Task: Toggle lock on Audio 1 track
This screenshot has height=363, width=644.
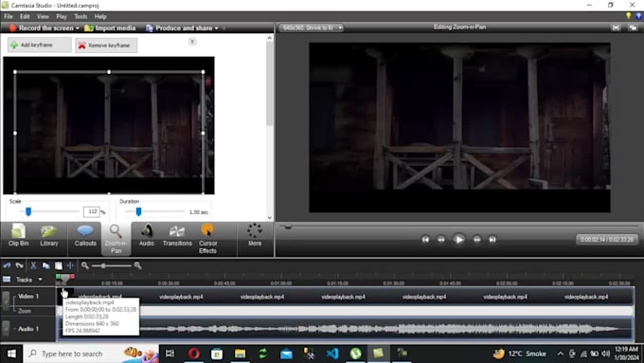Action: [x=6, y=329]
